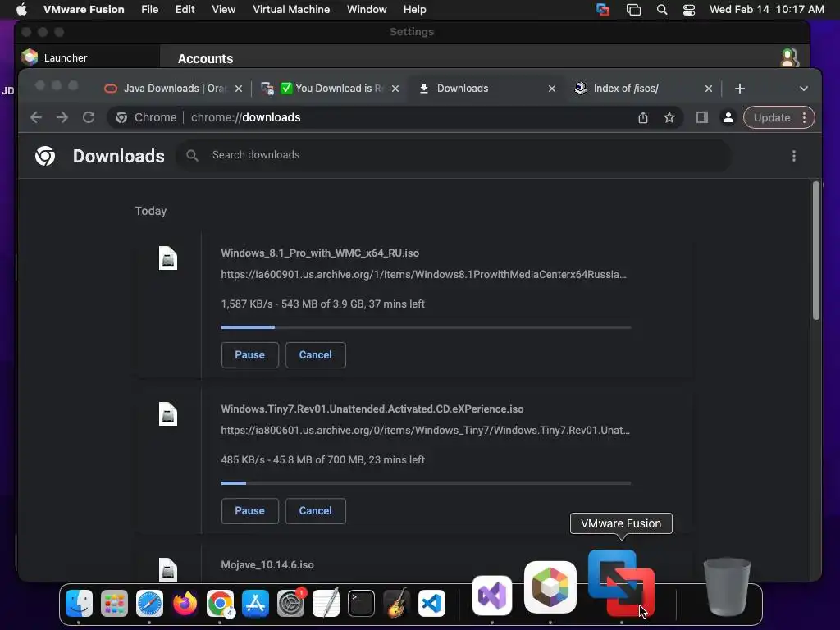Viewport: 840px width, 630px height.
Task: Open the Window menu
Action: tap(367, 10)
